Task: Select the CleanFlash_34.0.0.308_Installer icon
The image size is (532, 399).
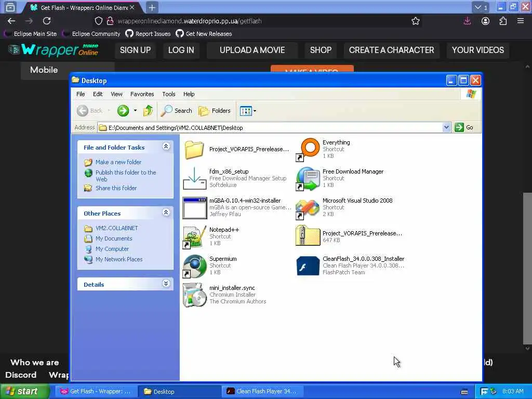Action: click(x=308, y=265)
